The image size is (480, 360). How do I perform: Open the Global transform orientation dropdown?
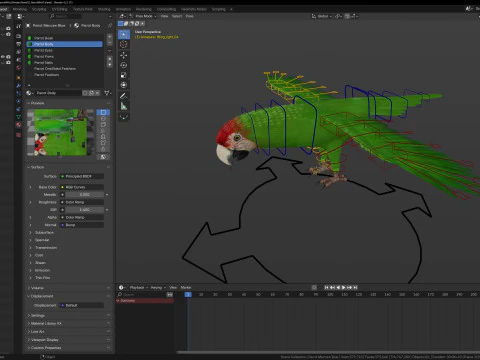(x=322, y=16)
